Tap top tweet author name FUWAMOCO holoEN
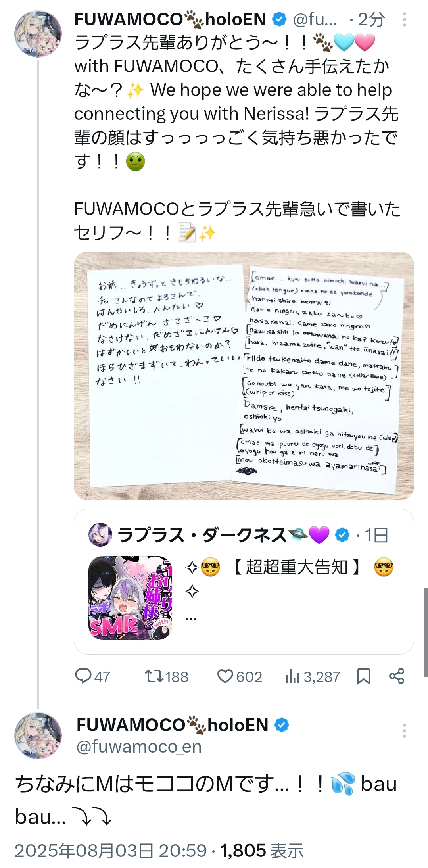The height and width of the screenshot is (868, 428). click(170, 19)
